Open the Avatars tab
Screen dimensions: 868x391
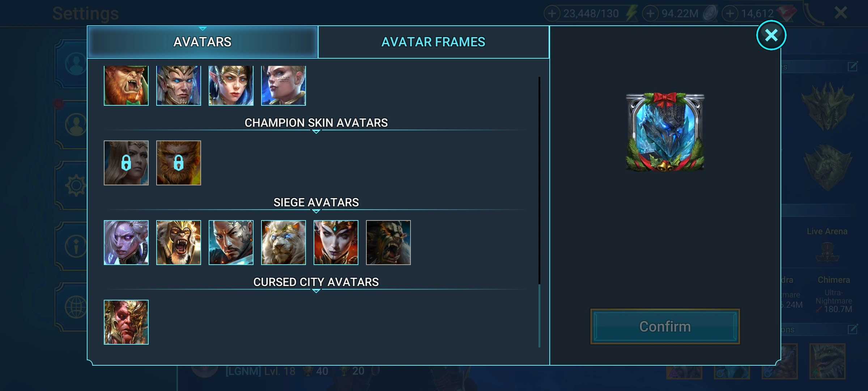(x=203, y=42)
